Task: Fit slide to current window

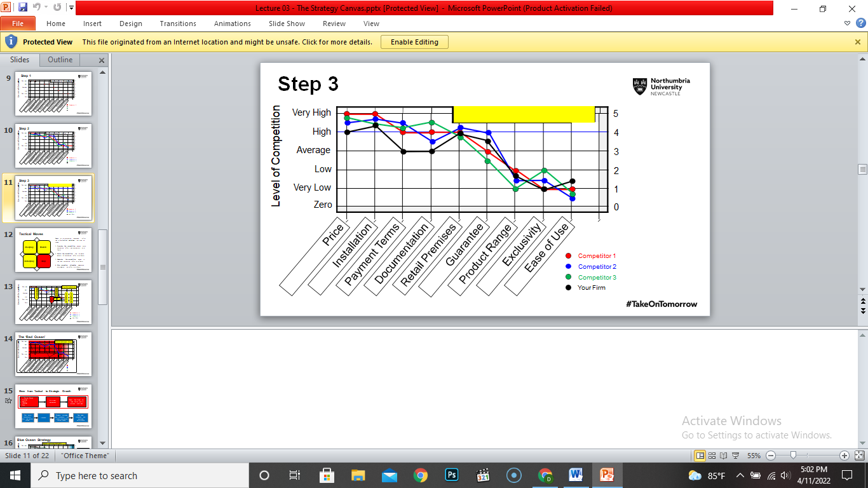Action: [859, 456]
